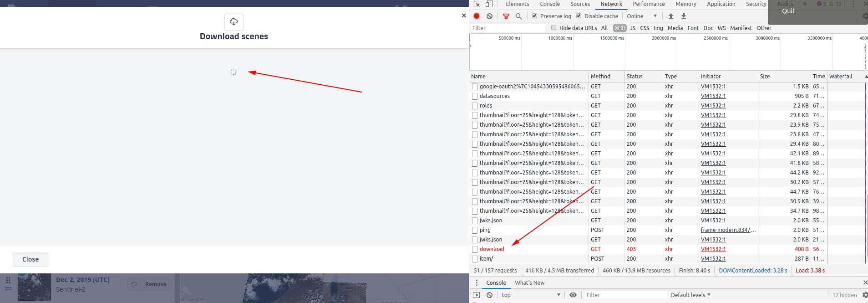The height and width of the screenshot is (303, 868).
Task: Select the 12 hidden messages label
Action: (x=844, y=295)
